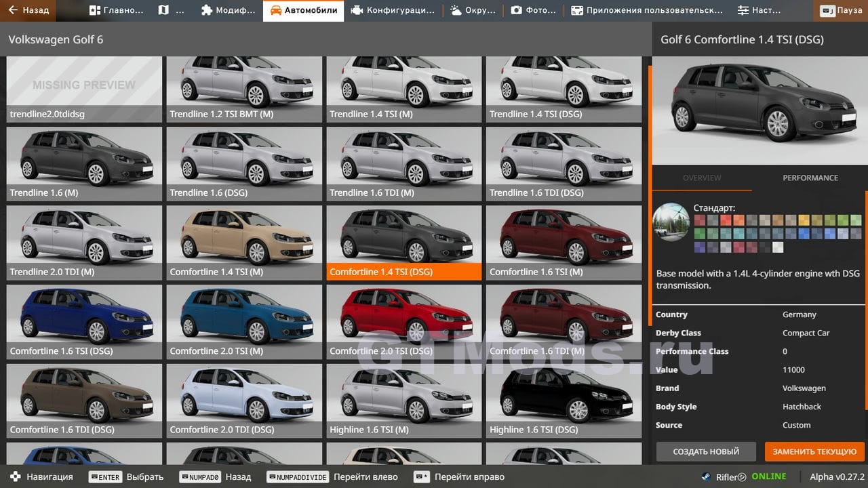Select the Trendline 1.6 (M) configuration
Screen dimensions: 868x488
coord(84,164)
